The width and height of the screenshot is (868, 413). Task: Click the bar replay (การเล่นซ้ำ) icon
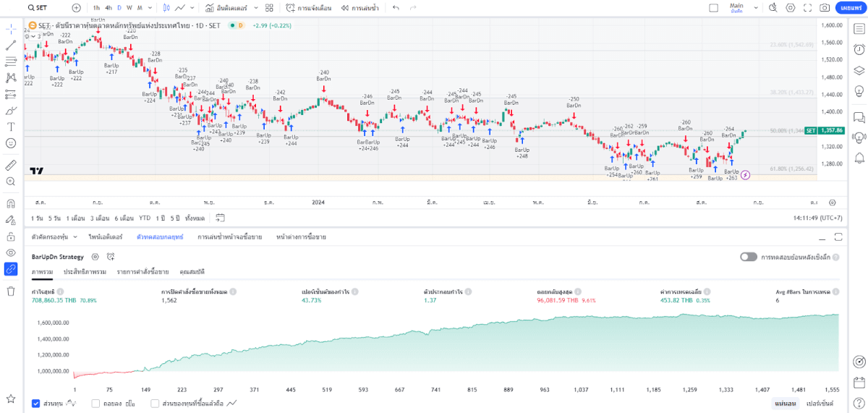tap(361, 8)
